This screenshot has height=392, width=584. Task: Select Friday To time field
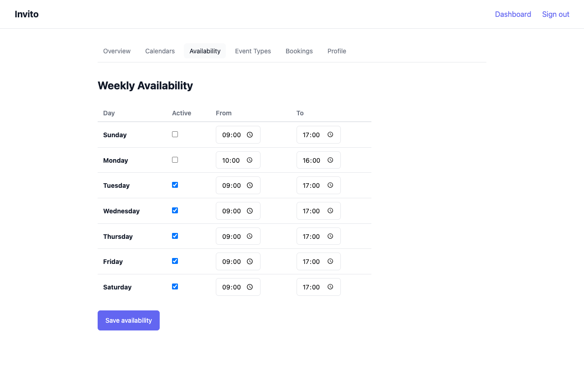click(x=318, y=262)
